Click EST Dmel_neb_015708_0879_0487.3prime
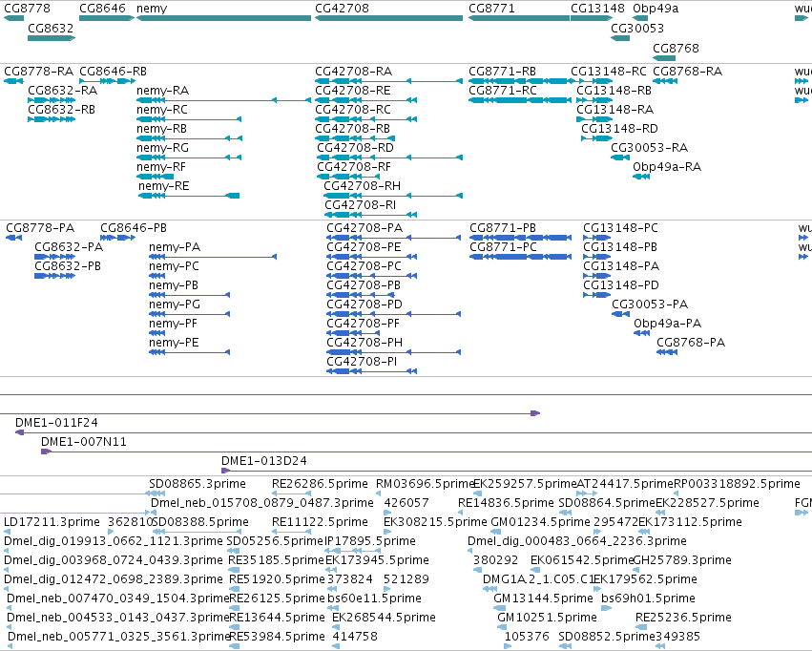 pyautogui.click(x=262, y=503)
